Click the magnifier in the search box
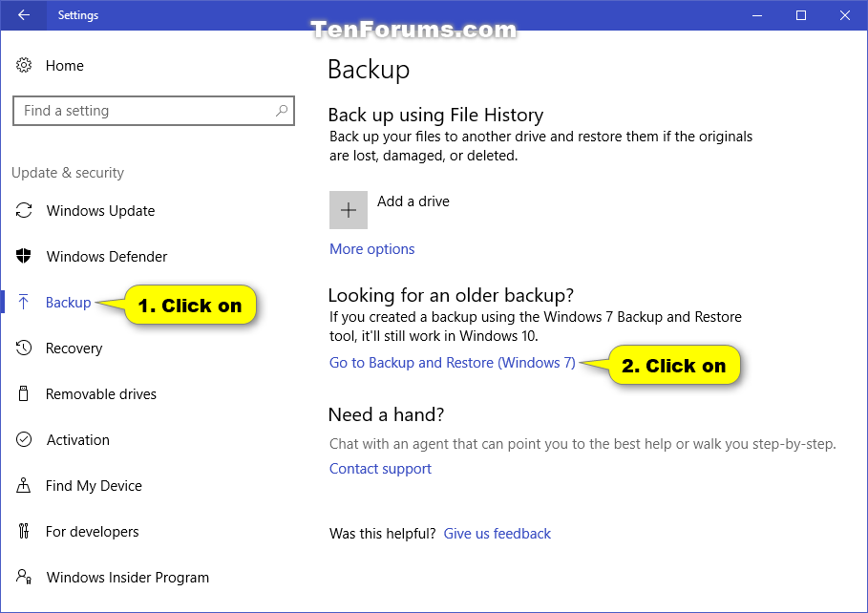 [x=282, y=111]
